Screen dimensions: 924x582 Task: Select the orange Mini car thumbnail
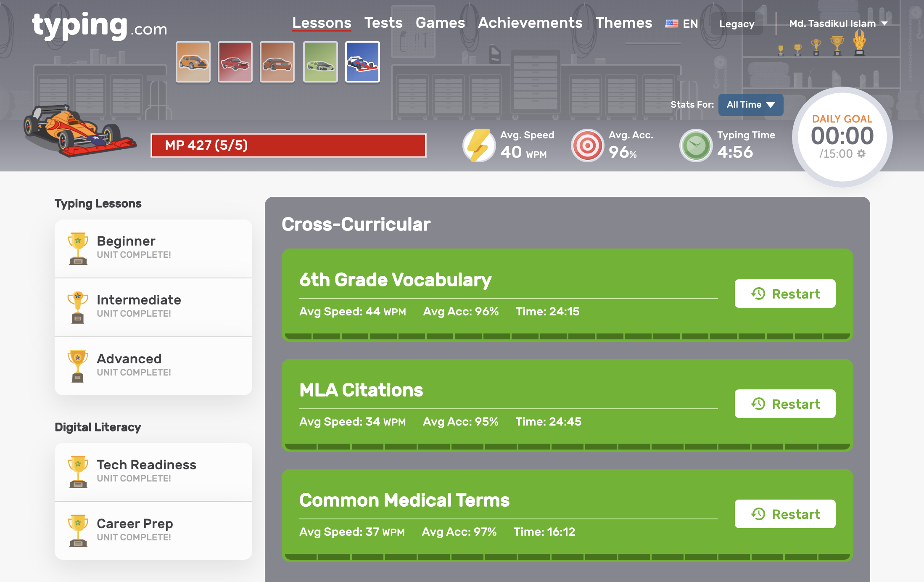[x=193, y=62]
